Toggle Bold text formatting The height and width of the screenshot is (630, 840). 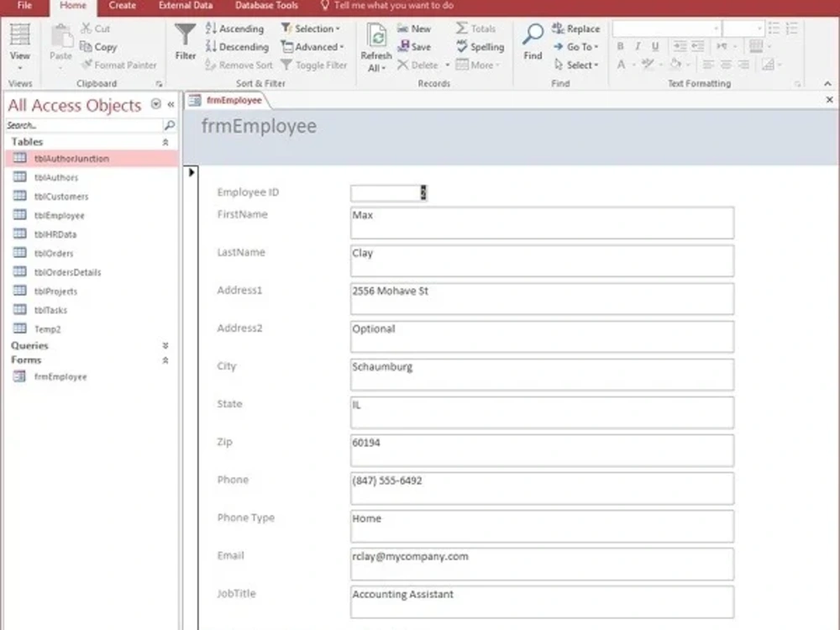coord(620,46)
